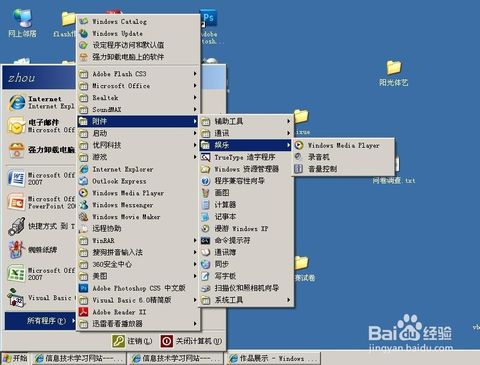Image resolution: width=480 pixels, height=365 pixels.
Task: Click the 写字板 WordPad icon
Action: tap(206, 276)
